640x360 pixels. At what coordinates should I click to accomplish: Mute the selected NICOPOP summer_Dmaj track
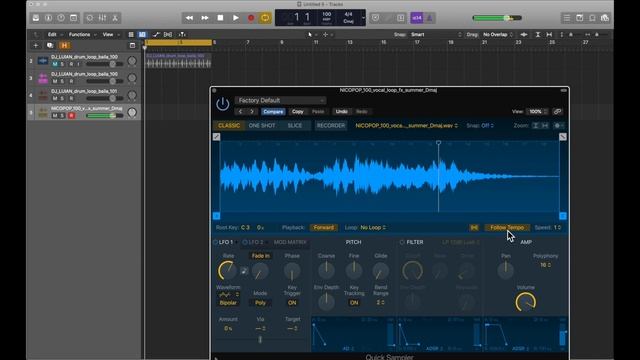[55, 116]
